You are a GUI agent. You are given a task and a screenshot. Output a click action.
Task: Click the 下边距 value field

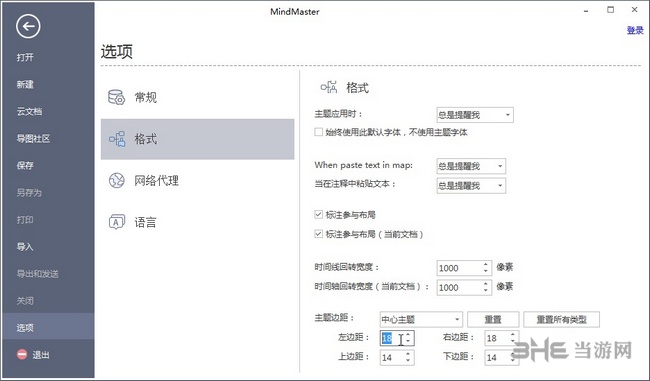[x=497, y=357]
